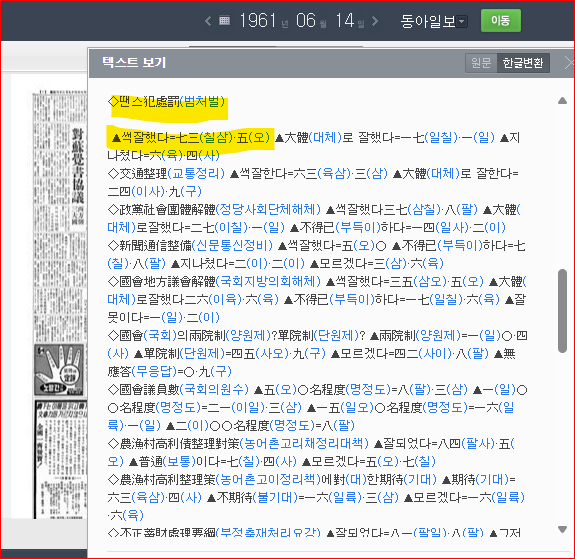Click the vertical scrollbar thumb
Image resolution: width=575 pixels, height=559 pixels.
click(x=562, y=311)
